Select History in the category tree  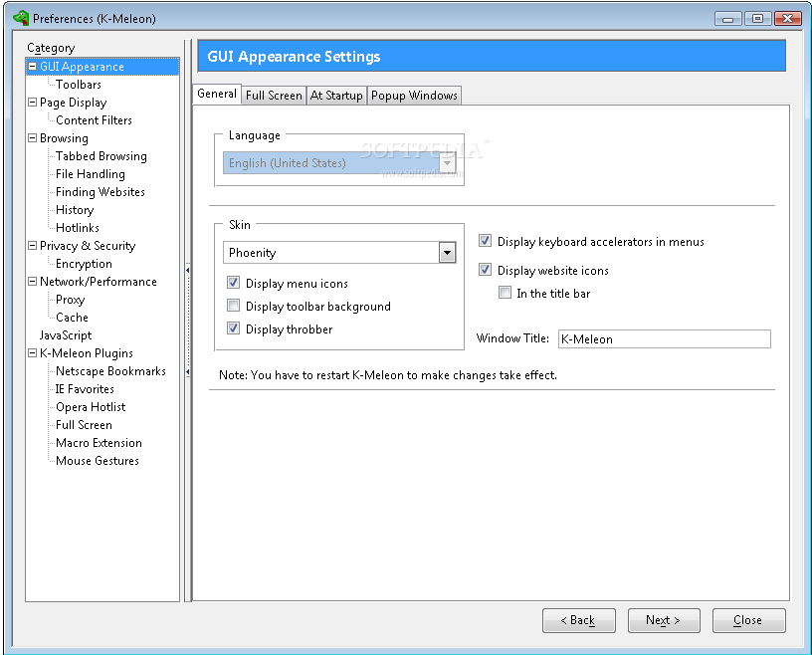tap(75, 210)
